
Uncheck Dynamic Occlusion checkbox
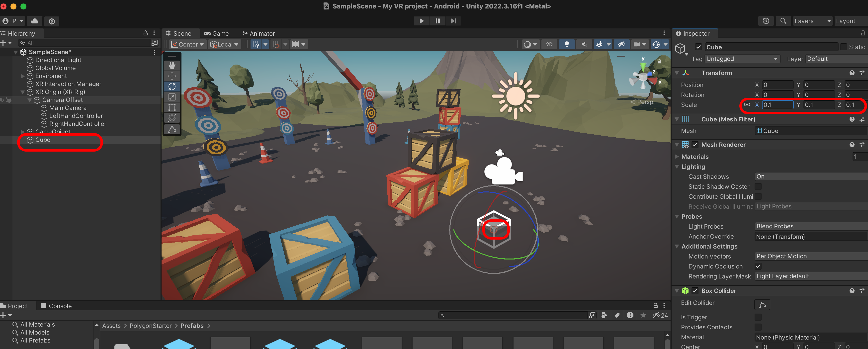[758, 266]
